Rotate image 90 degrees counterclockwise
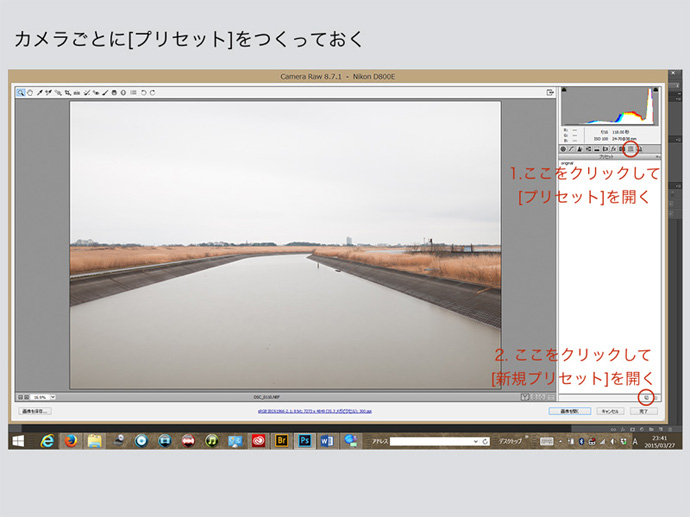 143,93
